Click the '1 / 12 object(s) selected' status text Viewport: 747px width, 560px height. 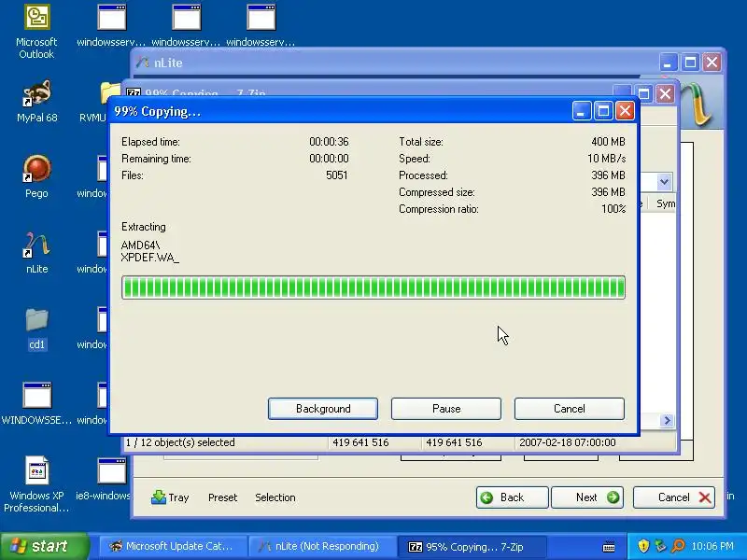click(180, 442)
